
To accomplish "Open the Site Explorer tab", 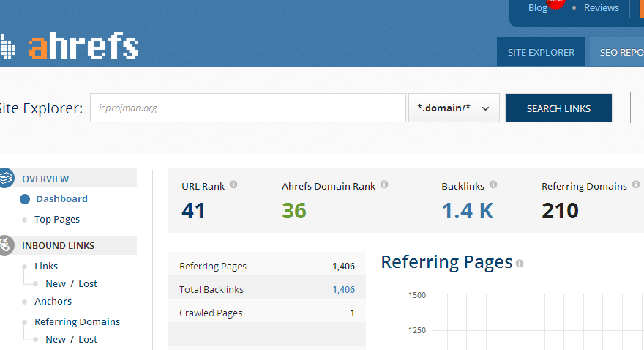I will [x=541, y=52].
